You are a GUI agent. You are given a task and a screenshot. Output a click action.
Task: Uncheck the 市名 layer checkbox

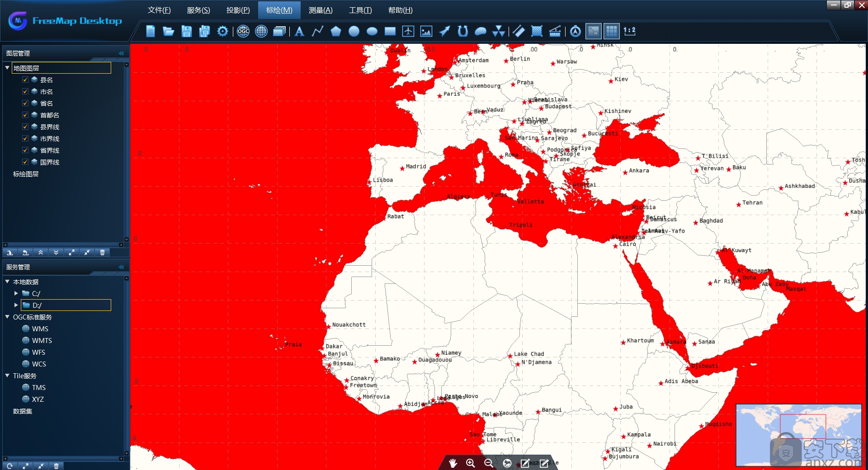(25, 91)
